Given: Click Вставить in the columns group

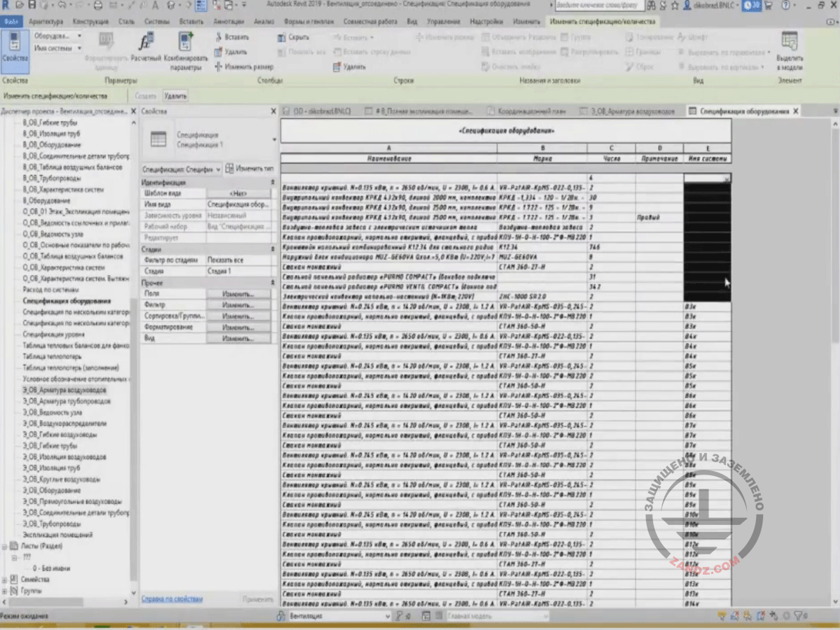Looking at the screenshot, I should pyautogui.click(x=231, y=37).
